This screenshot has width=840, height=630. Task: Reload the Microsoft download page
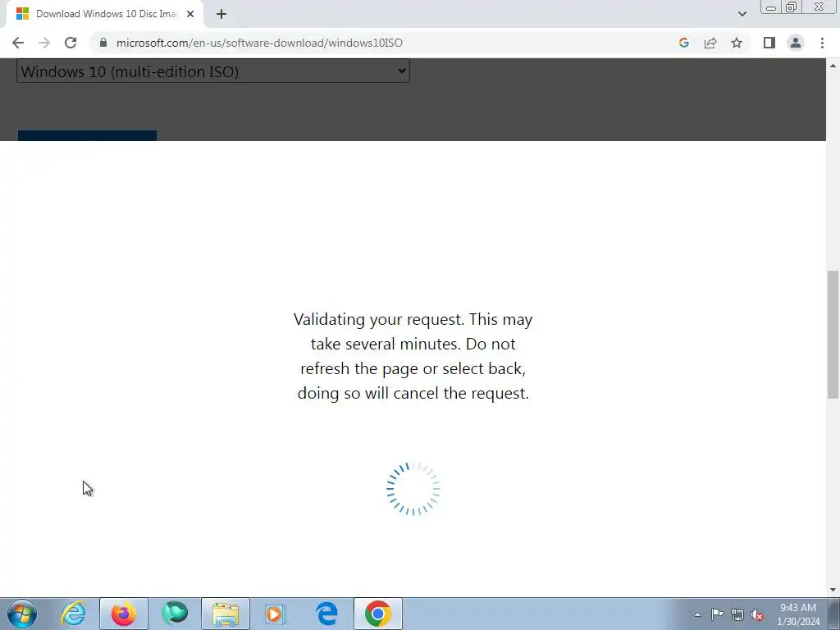[x=71, y=43]
